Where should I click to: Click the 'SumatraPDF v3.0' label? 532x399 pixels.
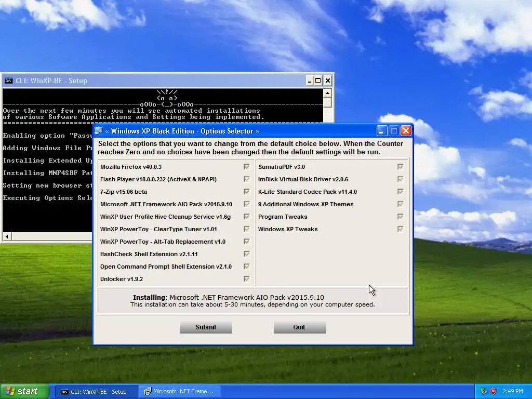282,167
